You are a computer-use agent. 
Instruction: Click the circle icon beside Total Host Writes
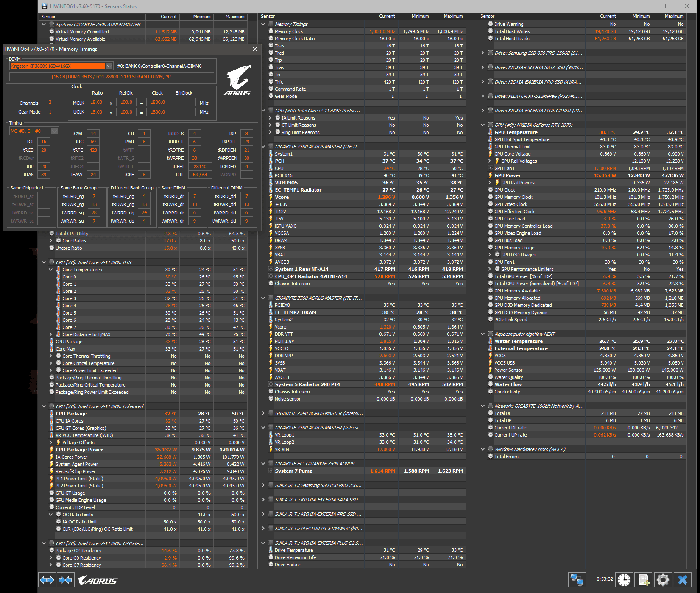pyautogui.click(x=491, y=31)
